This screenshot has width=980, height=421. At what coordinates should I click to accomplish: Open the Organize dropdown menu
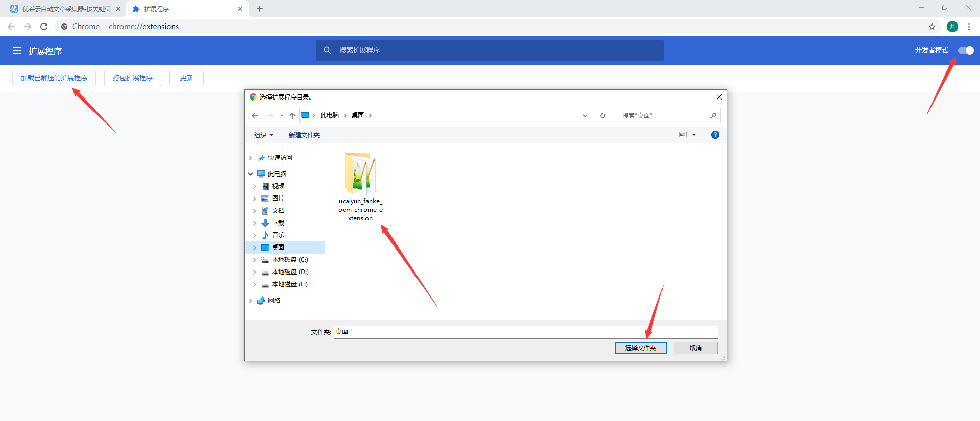tap(263, 135)
